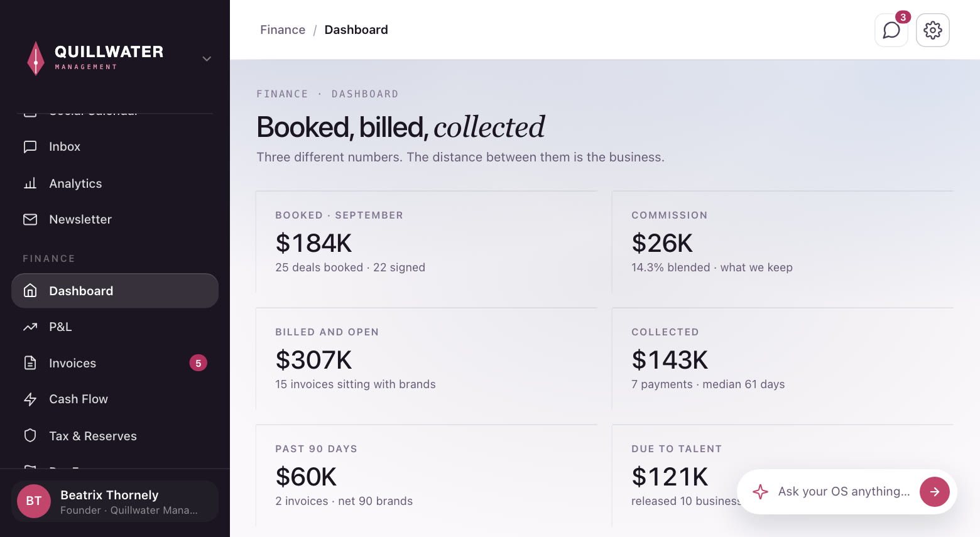Go to the Newsletter page
Screen dimensions: 980x537
[x=115, y=219]
